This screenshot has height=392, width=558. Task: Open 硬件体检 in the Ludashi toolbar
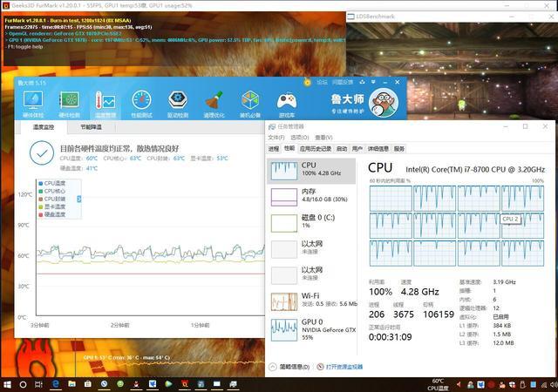tap(33, 104)
